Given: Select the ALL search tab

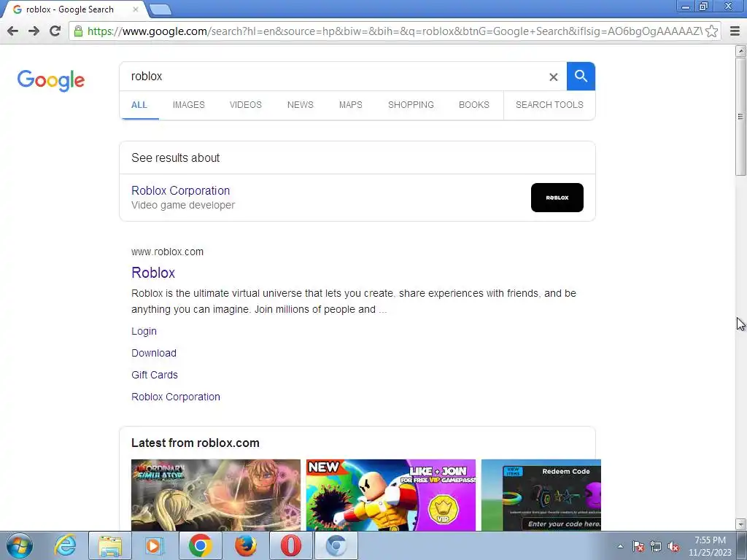Looking at the screenshot, I should [x=139, y=105].
